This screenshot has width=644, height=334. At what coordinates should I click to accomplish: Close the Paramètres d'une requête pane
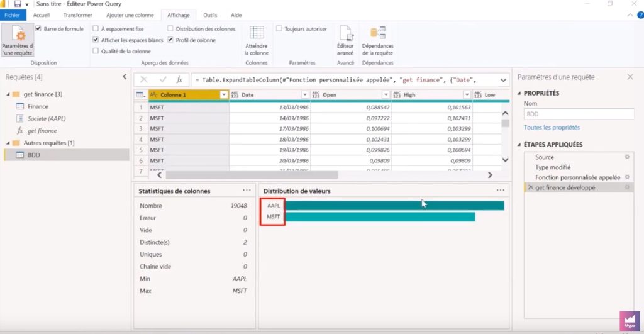[x=630, y=77]
